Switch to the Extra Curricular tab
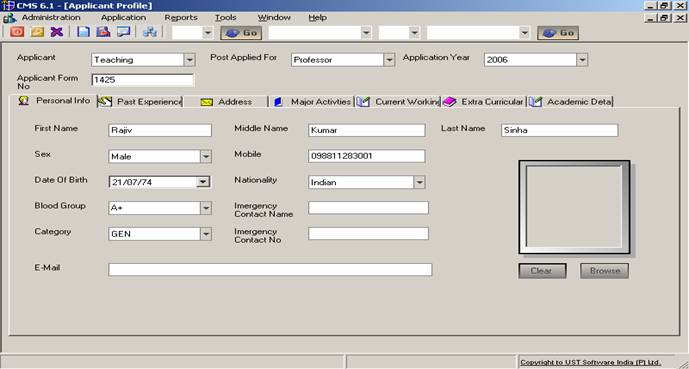The image size is (689, 369). pos(483,102)
